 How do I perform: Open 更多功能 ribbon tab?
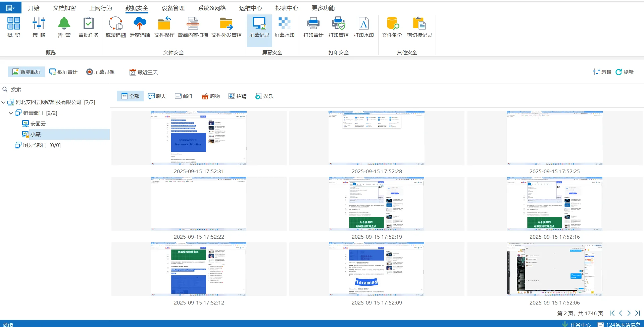pos(323,8)
